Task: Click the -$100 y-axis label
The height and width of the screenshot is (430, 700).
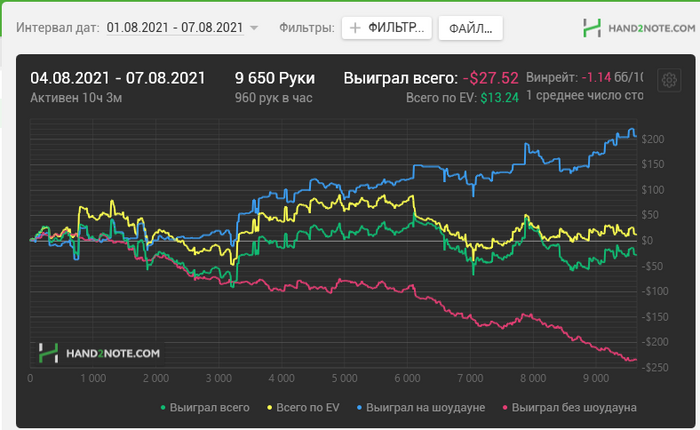Action: [654, 292]
